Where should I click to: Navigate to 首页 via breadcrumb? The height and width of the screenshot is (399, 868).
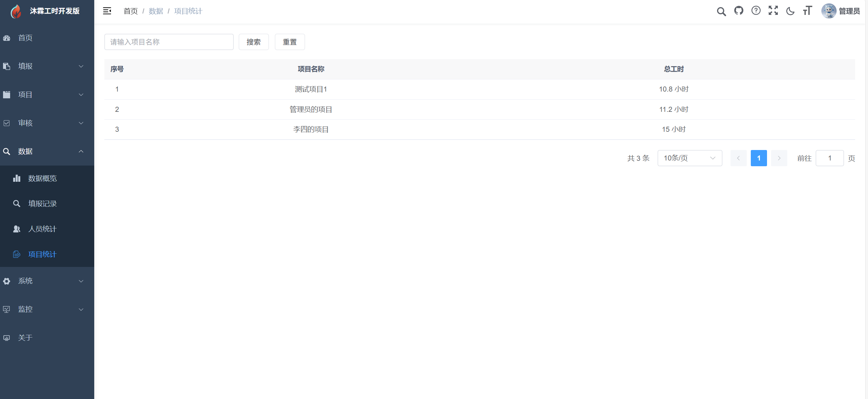click(x=130, y=11)
